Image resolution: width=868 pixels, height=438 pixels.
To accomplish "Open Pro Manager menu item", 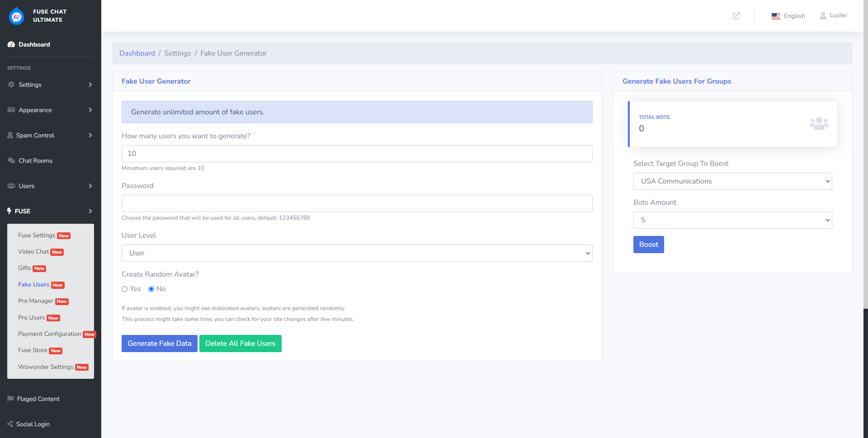I will pos(43,301).
